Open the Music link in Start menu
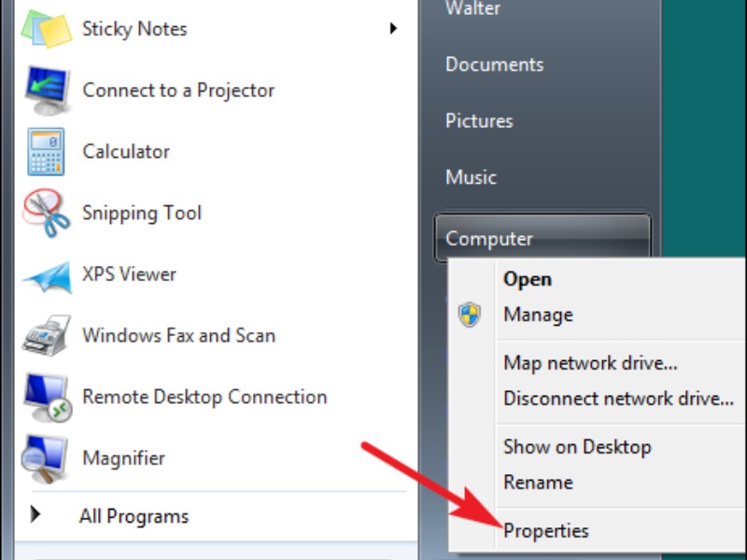 [471, 177]
